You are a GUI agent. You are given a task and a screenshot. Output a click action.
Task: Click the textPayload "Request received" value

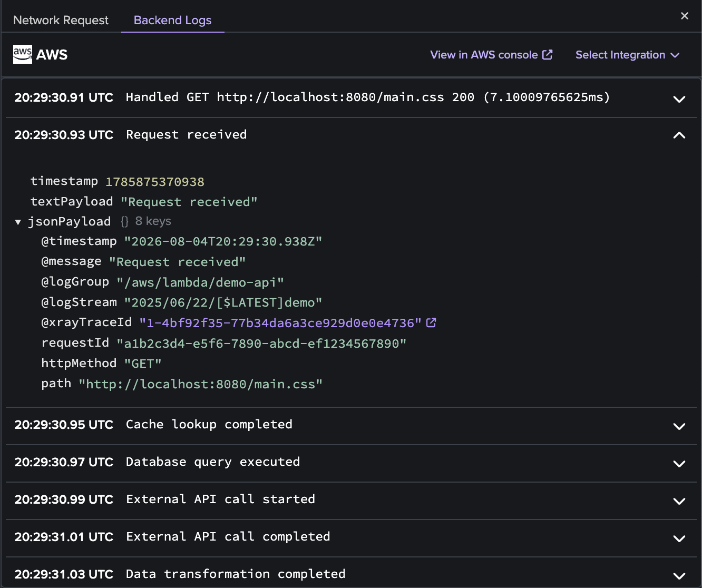point(189,202)
